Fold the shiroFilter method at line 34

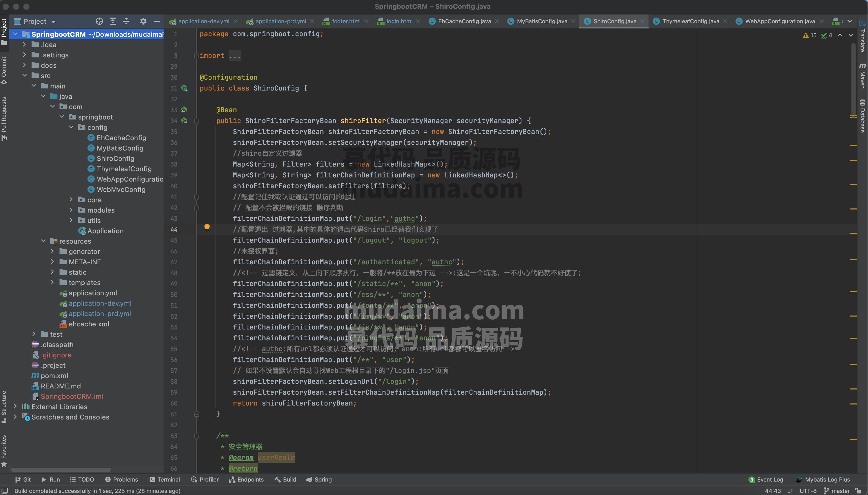[x=196, y=121]
